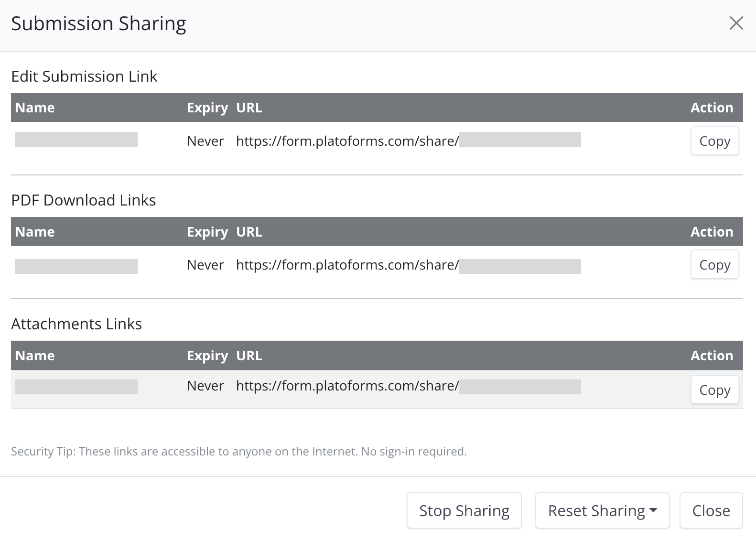Copy the Attachments link URL
Viewport: 756px width, 541px height.
pyautogui.click(x=715, y=389)
